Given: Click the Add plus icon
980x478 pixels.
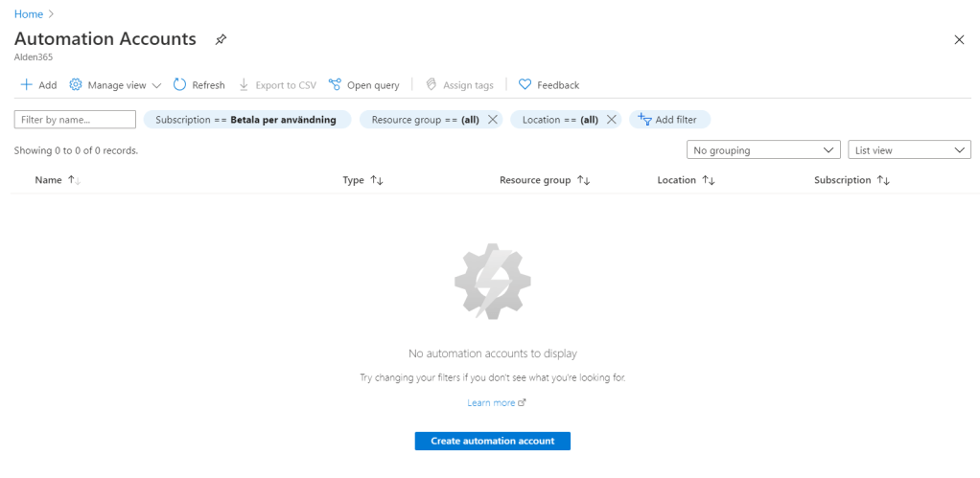Looking at the screenshot, I should 26,85.
